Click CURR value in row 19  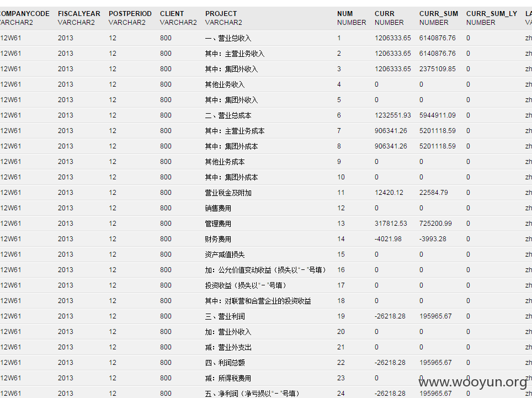pos(390,316)
